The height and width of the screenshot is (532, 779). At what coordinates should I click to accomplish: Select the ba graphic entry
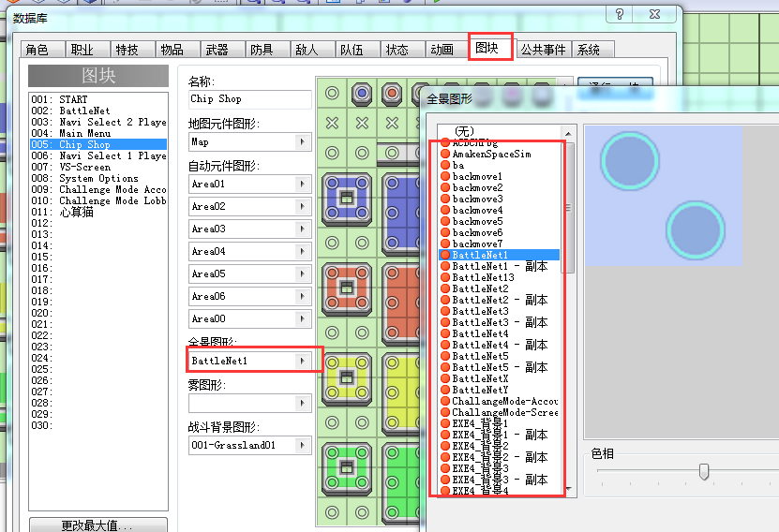tap(500, 165)
